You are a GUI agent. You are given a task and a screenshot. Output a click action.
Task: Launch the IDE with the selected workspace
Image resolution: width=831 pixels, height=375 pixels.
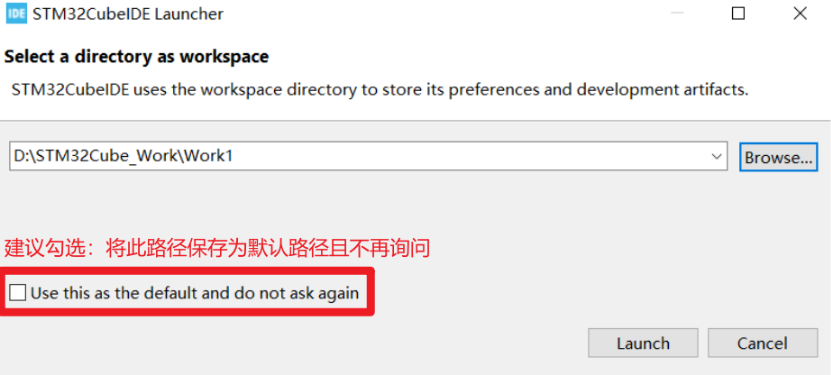tap(643, 343)
